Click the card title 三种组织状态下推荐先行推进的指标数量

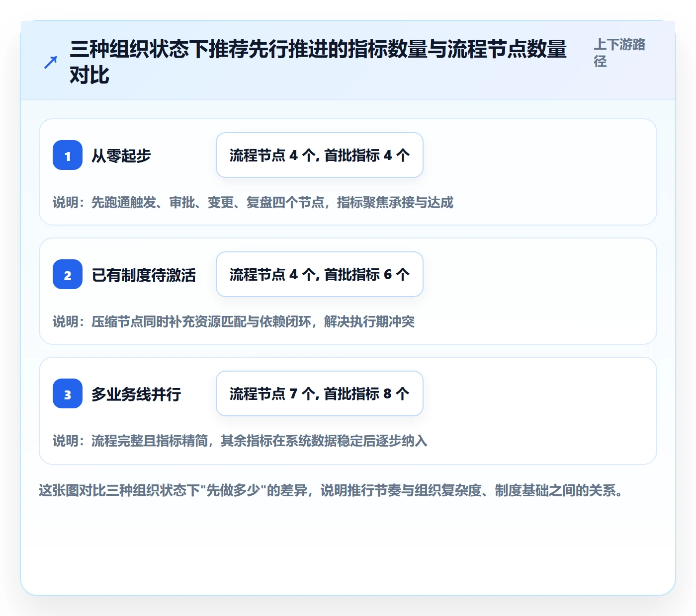pyautogui.click(x=318, y=62)
